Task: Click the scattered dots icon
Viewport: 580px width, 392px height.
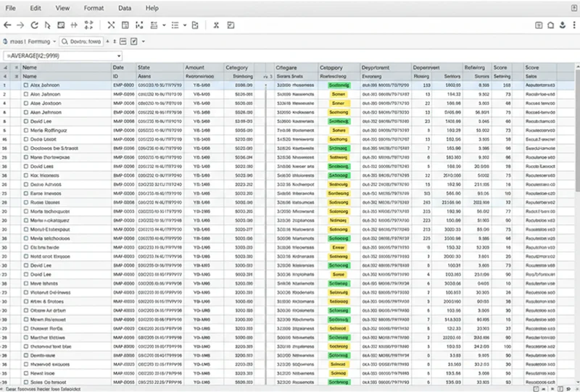Action: pyautogui.click(x=139, y=25)
